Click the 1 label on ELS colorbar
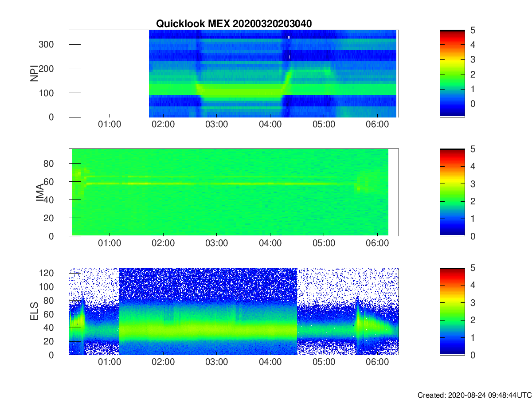Viewport: 532px width, 399px height. pos(472,337)
